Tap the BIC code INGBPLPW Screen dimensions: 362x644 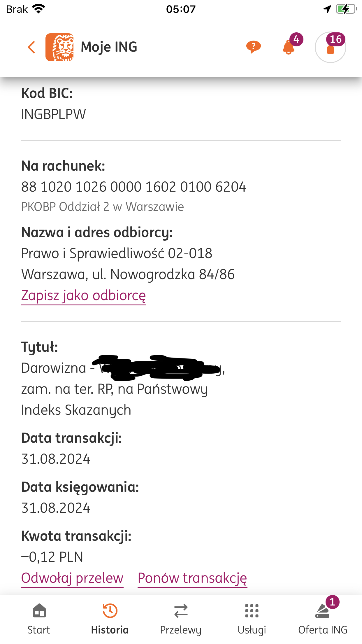click(54, 114)
